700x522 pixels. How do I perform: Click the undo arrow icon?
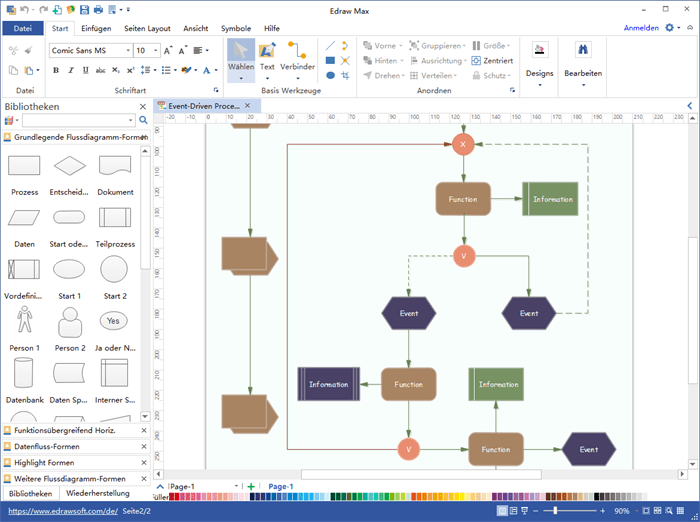point(24,9)
